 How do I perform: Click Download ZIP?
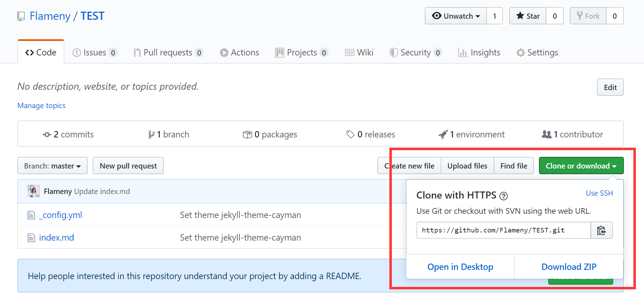[x=569, y=267]
